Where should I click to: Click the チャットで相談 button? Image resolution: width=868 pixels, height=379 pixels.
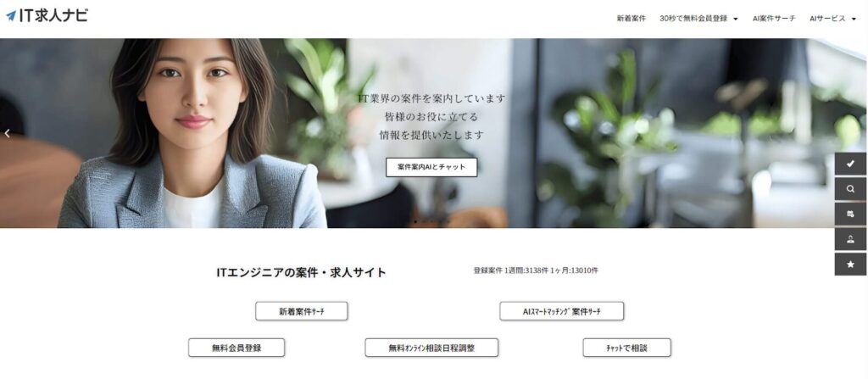point(626,348)
